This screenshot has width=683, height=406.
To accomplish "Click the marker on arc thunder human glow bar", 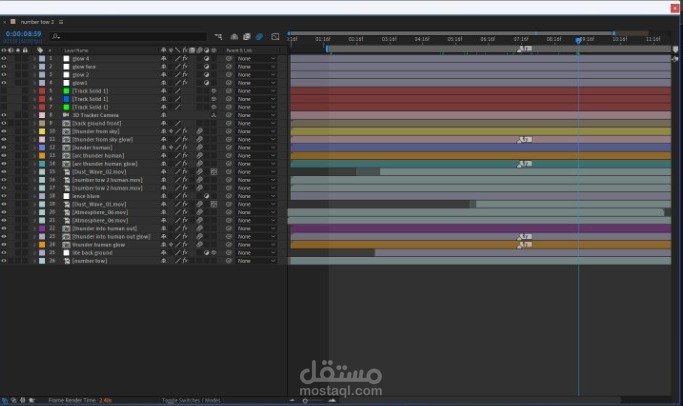I will point(525,164).
